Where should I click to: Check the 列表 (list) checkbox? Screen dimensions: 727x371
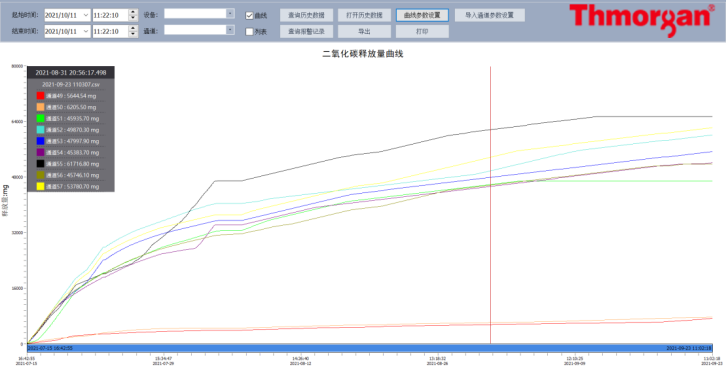coord(249,32)
